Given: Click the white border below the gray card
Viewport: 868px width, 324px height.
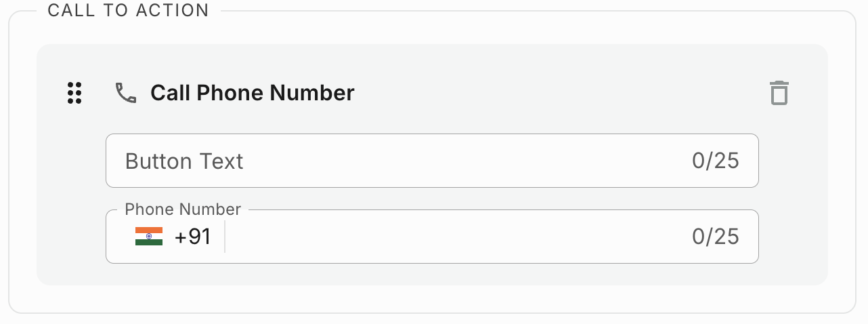Looking at the screenshot, I should pos(432,299).
